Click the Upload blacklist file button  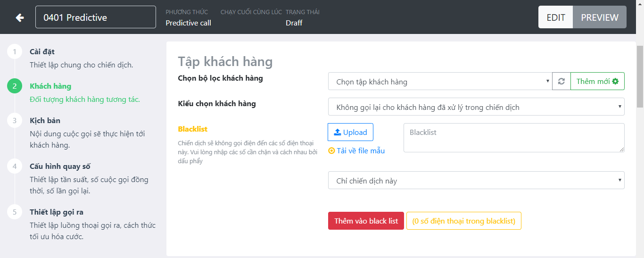click(x=350, y=132)
